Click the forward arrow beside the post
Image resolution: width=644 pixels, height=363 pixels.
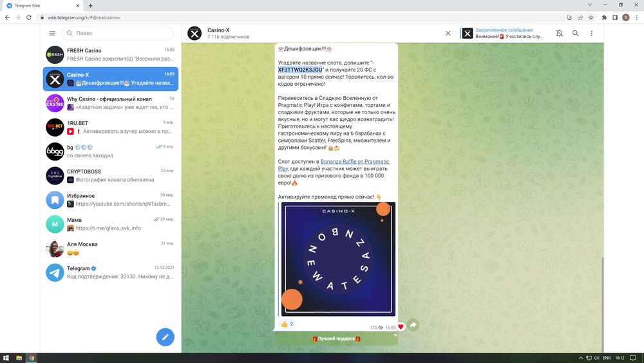point(413,325)
